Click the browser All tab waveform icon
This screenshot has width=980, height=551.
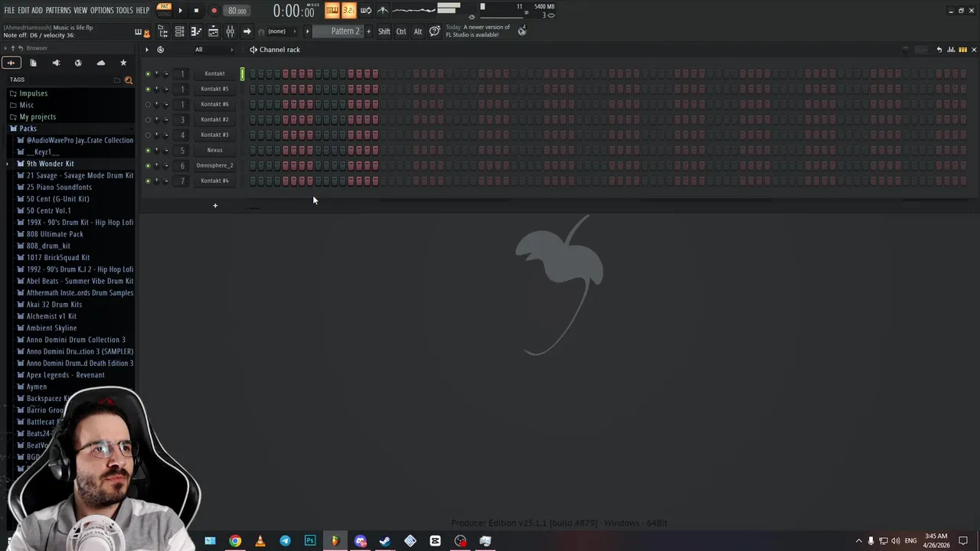[x=11, y=63]
